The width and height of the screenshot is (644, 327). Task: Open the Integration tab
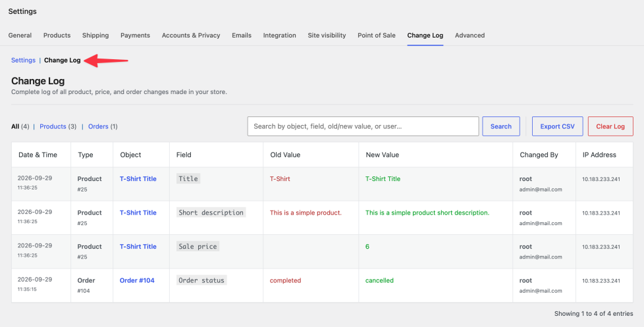(x=280, y=36)
